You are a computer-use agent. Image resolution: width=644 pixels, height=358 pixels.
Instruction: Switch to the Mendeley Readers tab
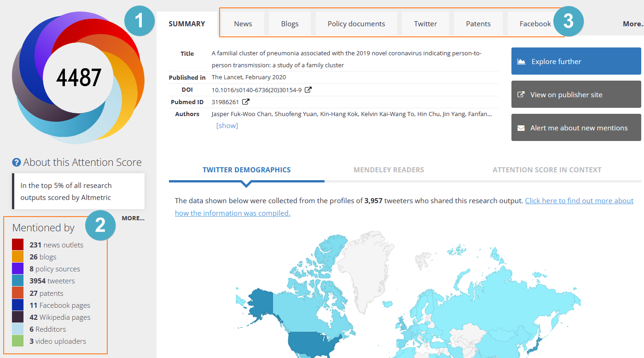[x=389, y=170]
